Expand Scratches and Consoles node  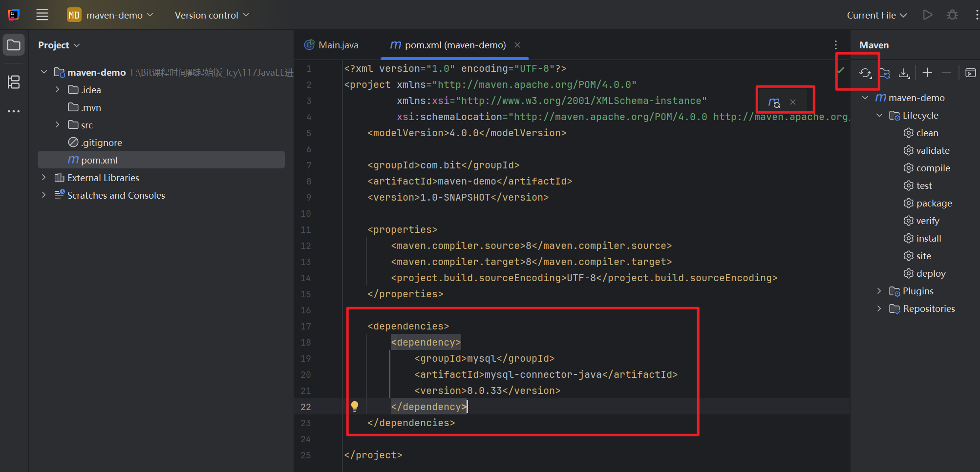pos(44,195)
